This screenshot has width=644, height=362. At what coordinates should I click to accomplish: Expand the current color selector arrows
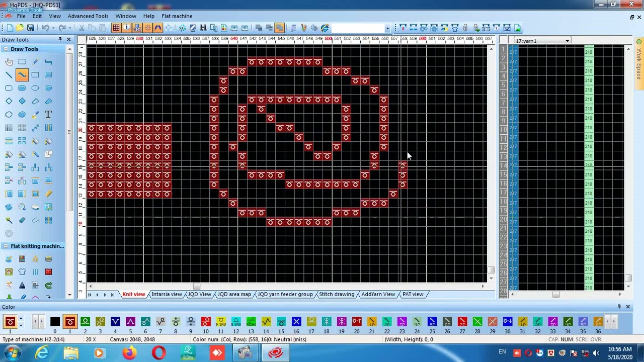pyautogui.click(x=21, y=322)
